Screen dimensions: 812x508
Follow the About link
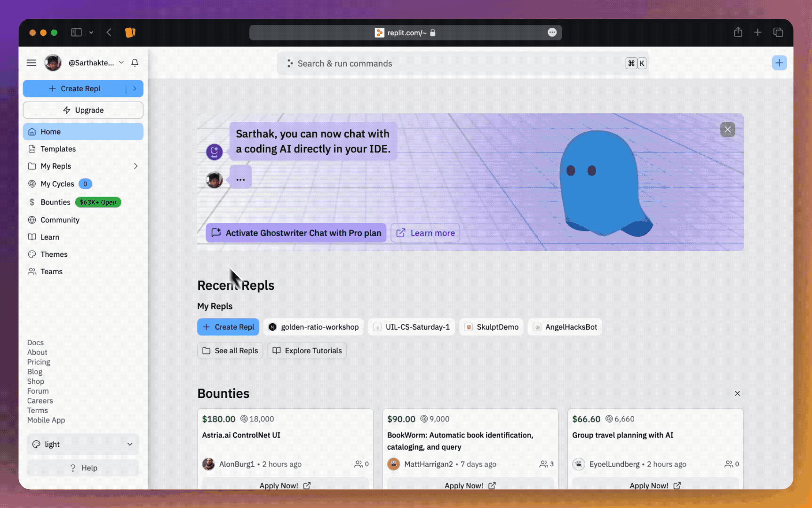pos(37,352)
